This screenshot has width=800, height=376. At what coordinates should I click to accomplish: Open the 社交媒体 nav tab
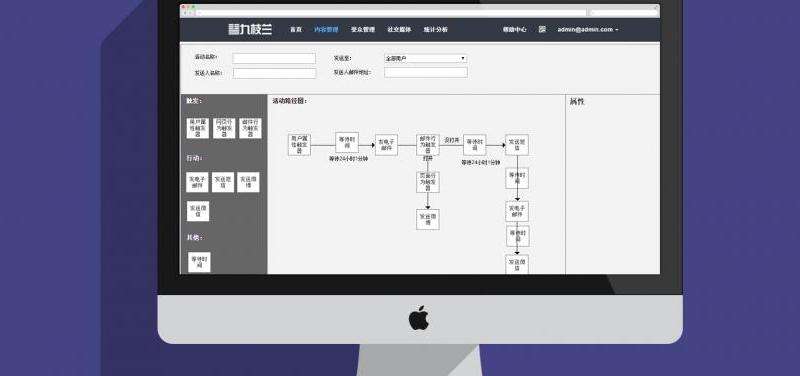[399, 30]
